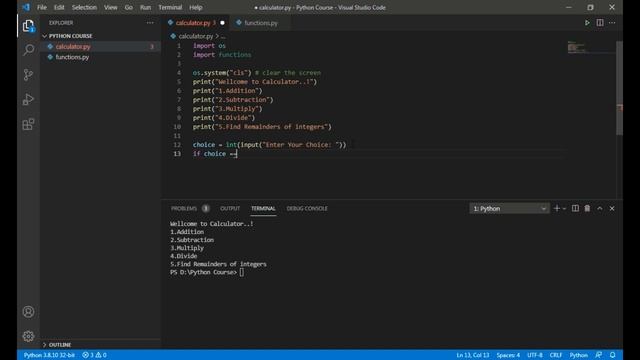Screen dimensions: 640x360
Task: Open the terminal selector dropdown 1: Python
Action: click(509, 209)
